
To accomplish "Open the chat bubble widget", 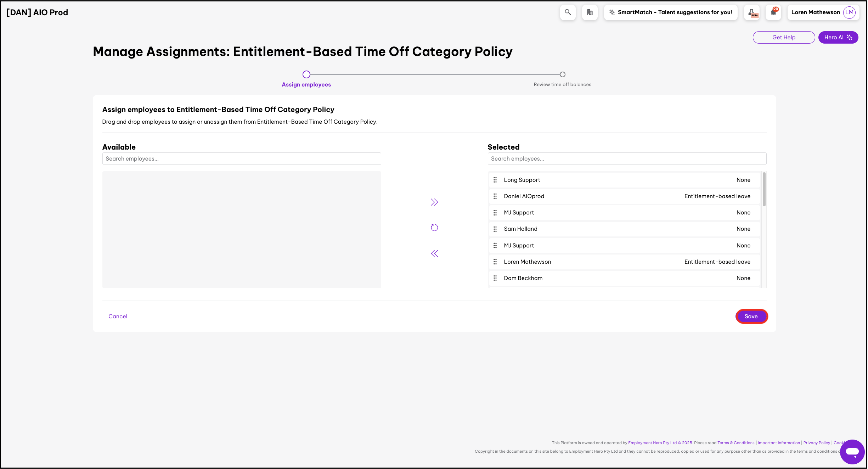I will pos(852,452).
